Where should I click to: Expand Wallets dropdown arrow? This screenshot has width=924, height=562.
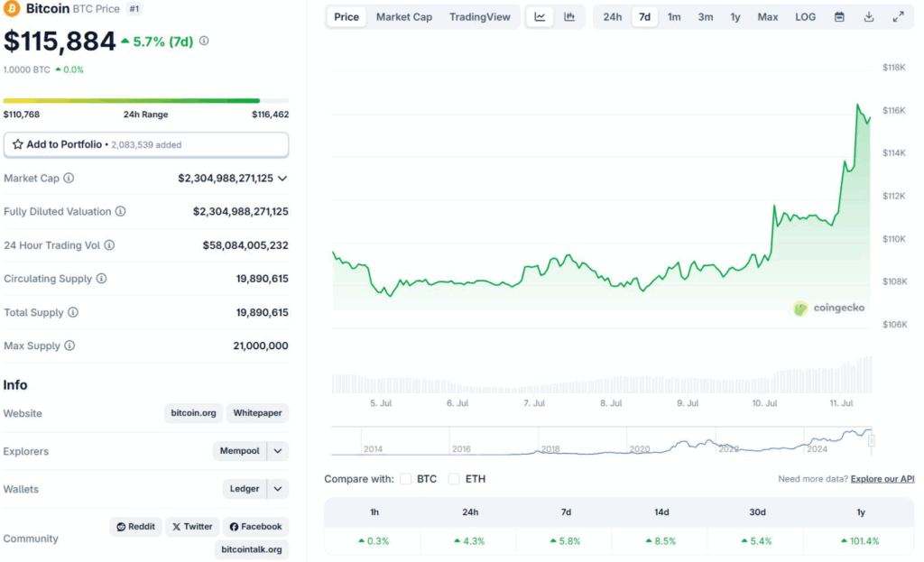278,489
